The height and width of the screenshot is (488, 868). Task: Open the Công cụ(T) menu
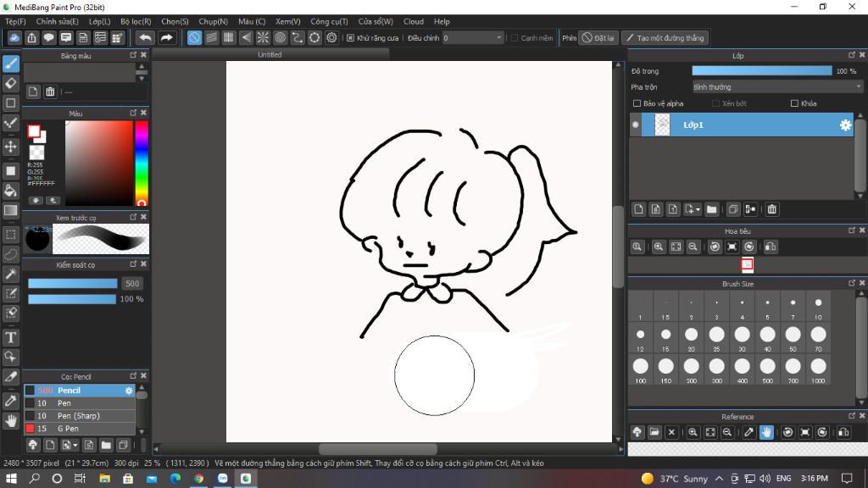[329, 21]
